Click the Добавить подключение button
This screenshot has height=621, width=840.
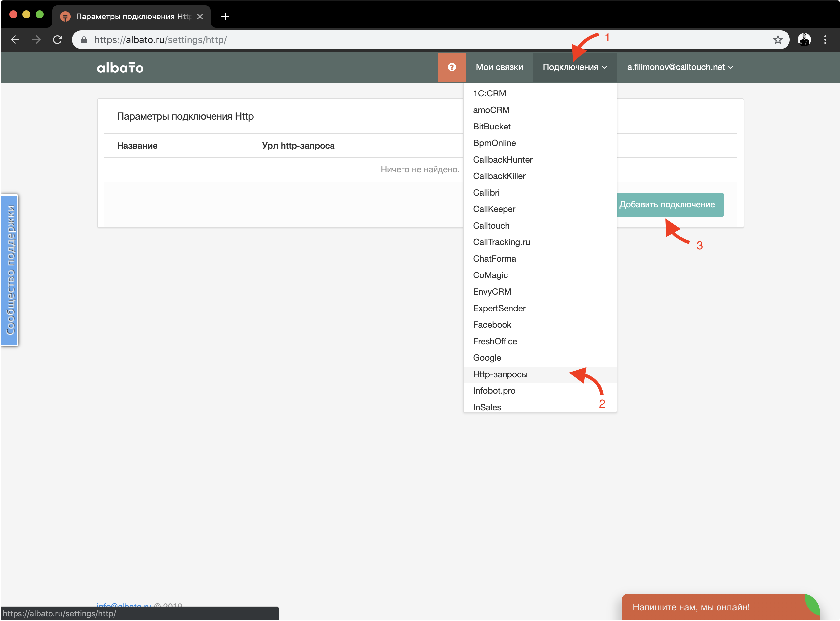click(670, 205)
